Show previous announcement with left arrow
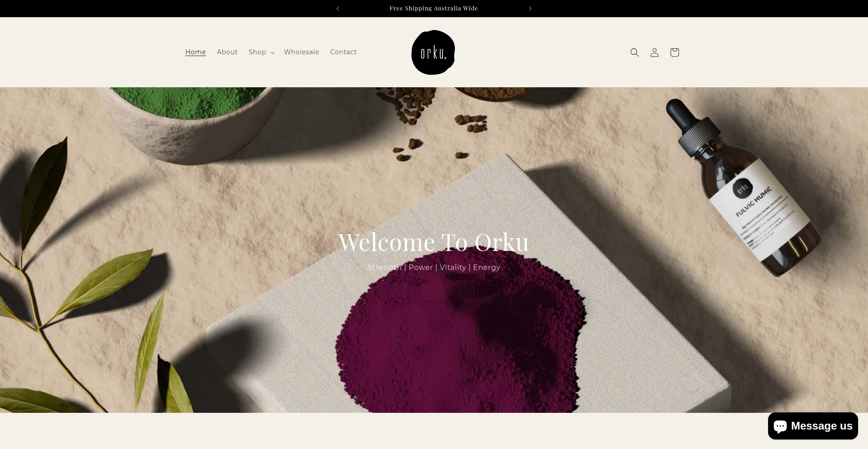Viewport: 868px width, 449px height. pyautogui.click(x=338, y=9)
